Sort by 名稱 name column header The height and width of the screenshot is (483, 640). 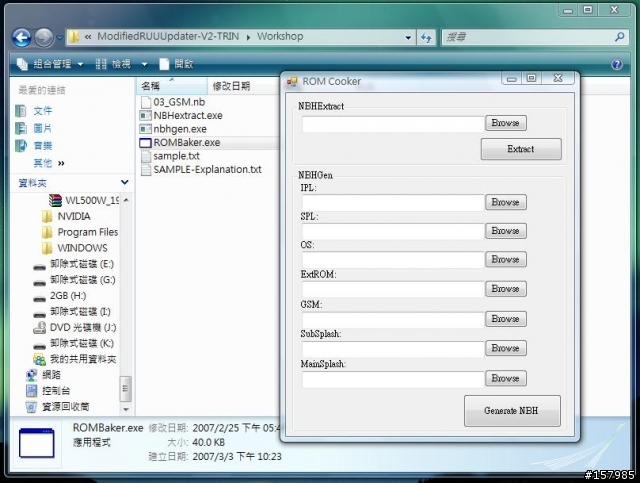[171, 86]
